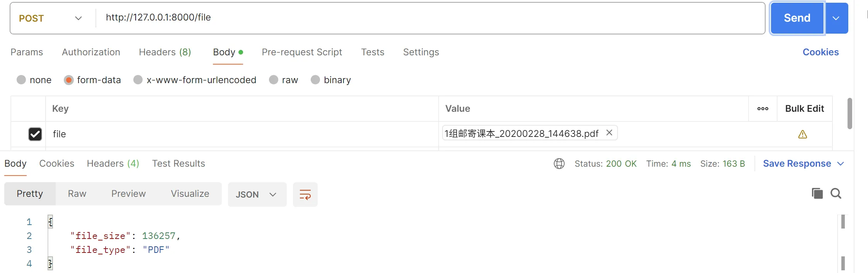Viewport: 868px width, 273px height.
Task: Click the file key name cell
Action: coord(242,134)
